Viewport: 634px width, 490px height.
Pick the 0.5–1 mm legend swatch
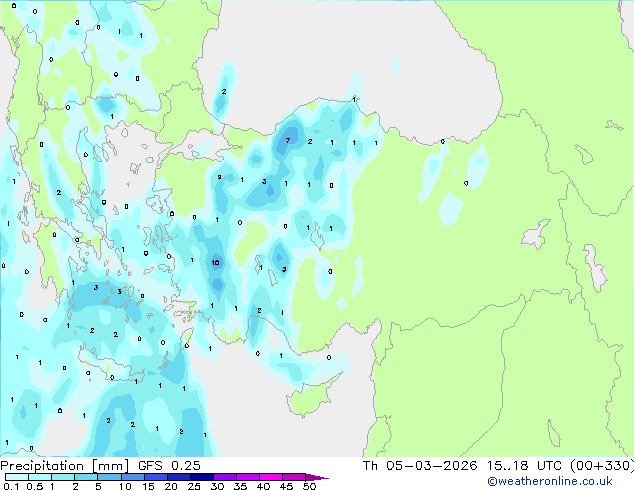[x=40, y=477]
